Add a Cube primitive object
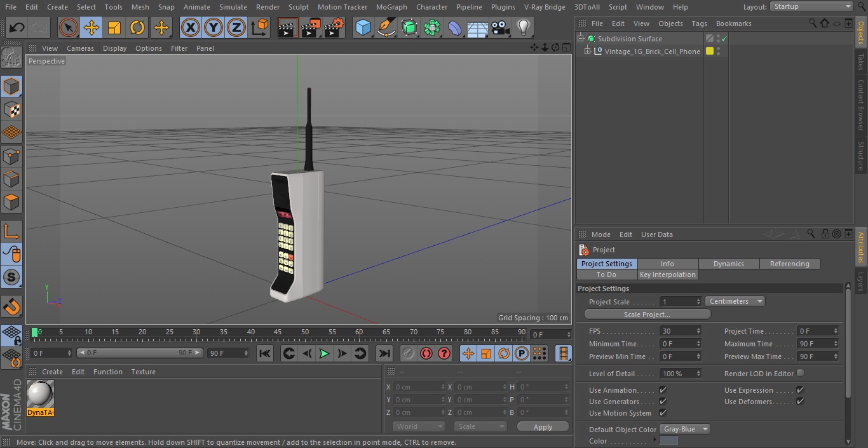Screen dimensions: 868x448 tap(363, 27)
